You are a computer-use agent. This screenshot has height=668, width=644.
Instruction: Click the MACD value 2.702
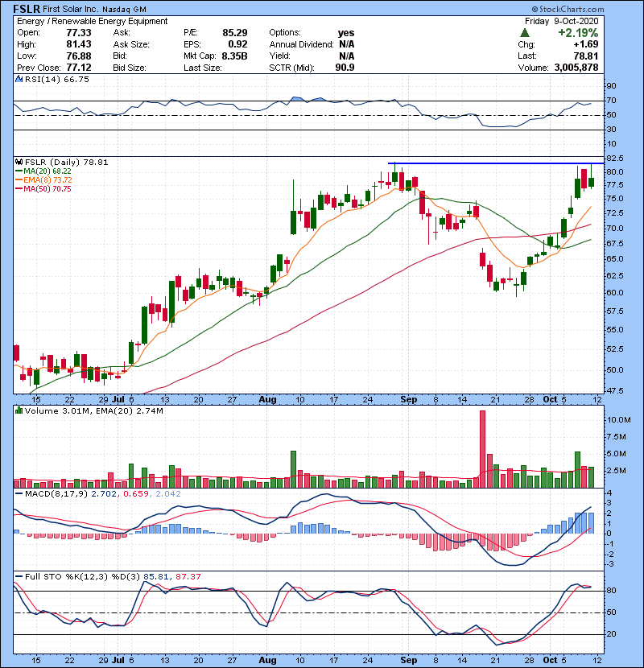point(104,493)
